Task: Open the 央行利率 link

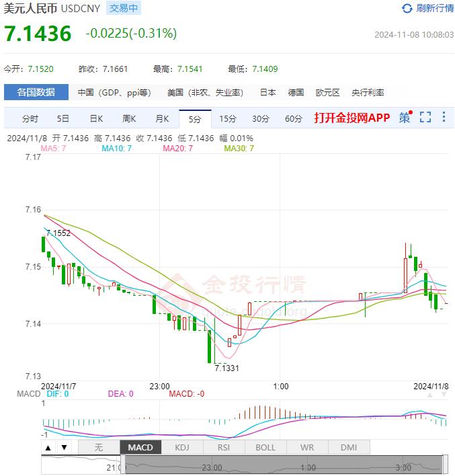Action: pyautogui.click(x=368, y=92)
